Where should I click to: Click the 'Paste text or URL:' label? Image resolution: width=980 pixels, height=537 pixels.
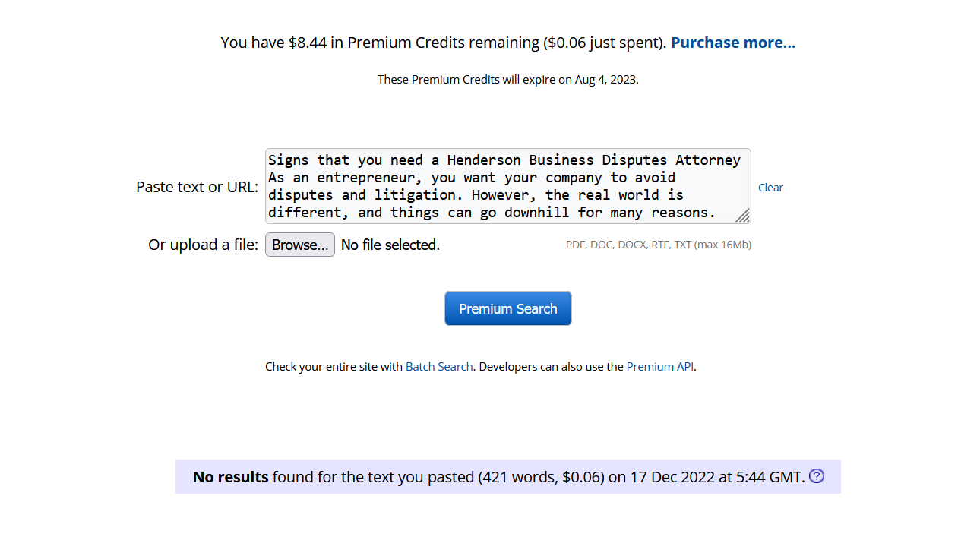[x=197, y=187]
